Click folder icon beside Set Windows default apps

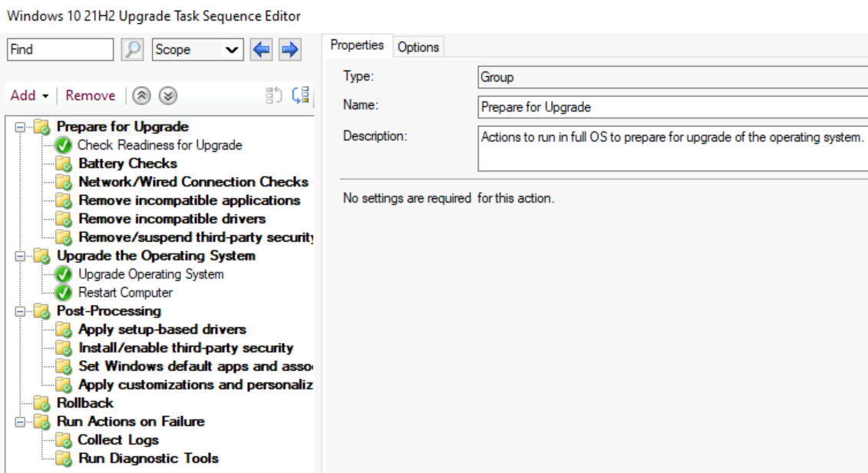(64, 366)
